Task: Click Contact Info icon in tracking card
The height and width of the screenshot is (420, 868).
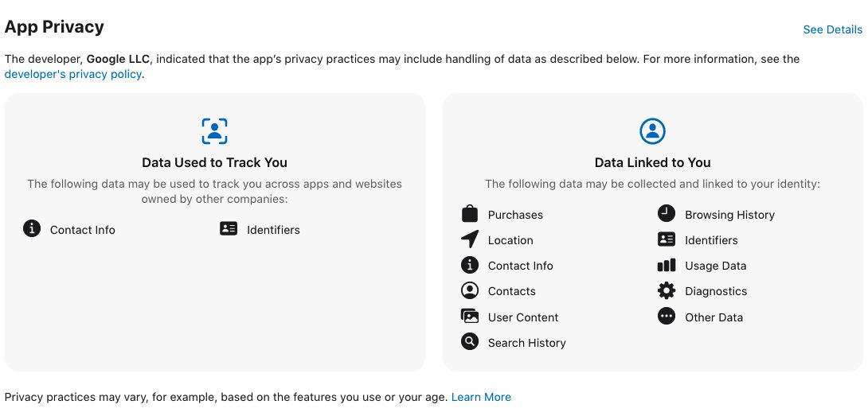Action: pos(32,228)
